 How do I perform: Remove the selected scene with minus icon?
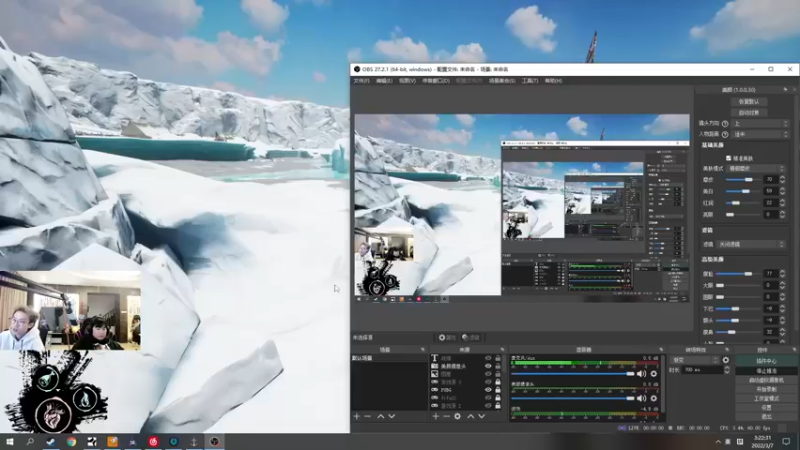367,416
